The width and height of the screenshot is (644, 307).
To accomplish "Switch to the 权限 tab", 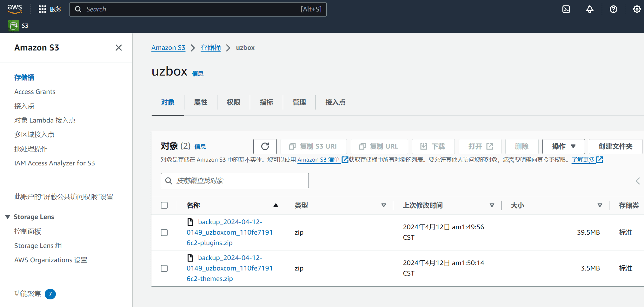I will (x=233, y=102).
